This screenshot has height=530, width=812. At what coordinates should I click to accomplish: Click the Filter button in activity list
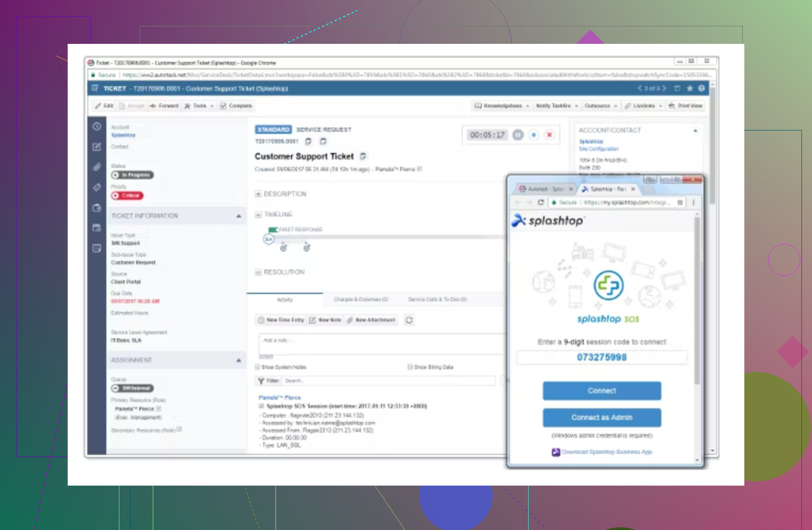coord(269,380)
